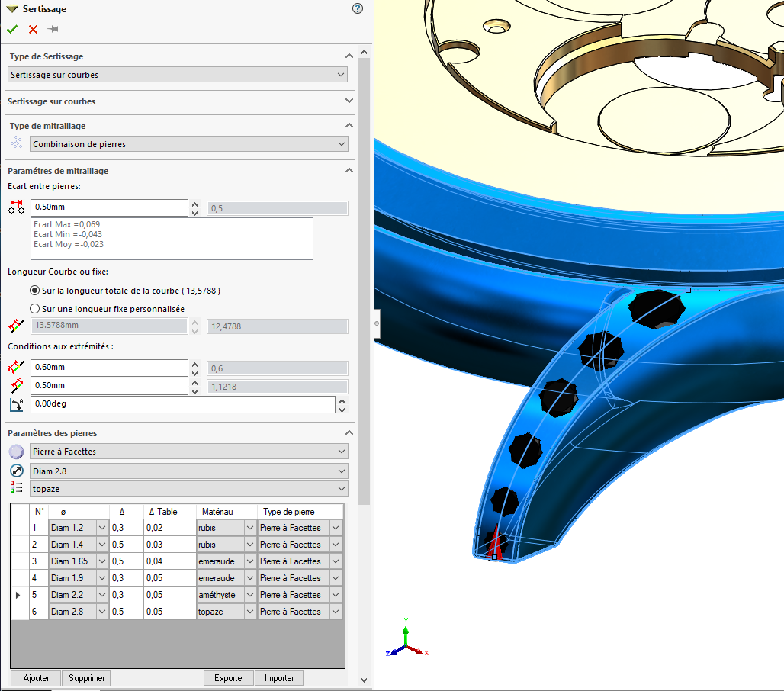Open material dropdown for row 3 emeraude
The height and width of the screenshot is (691, 784).
tap(249, 561)
